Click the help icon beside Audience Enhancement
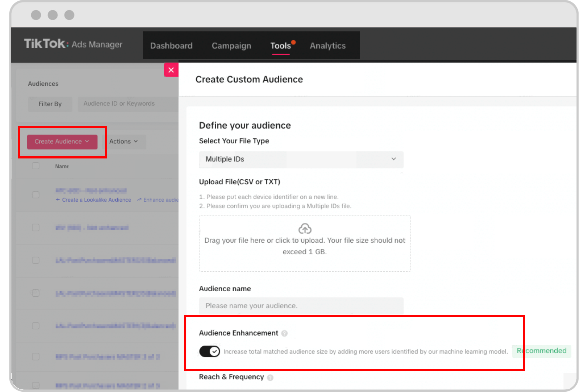This screenshot has width=588, height=392. pyautogui.click(x=284, y=333)
